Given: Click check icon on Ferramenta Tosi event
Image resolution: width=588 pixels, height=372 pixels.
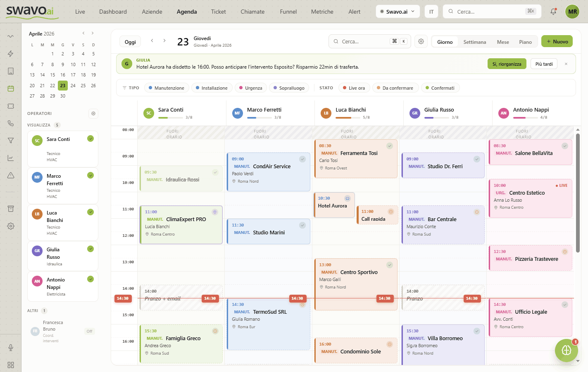Looking at the screenshot, I should (390, 146).
